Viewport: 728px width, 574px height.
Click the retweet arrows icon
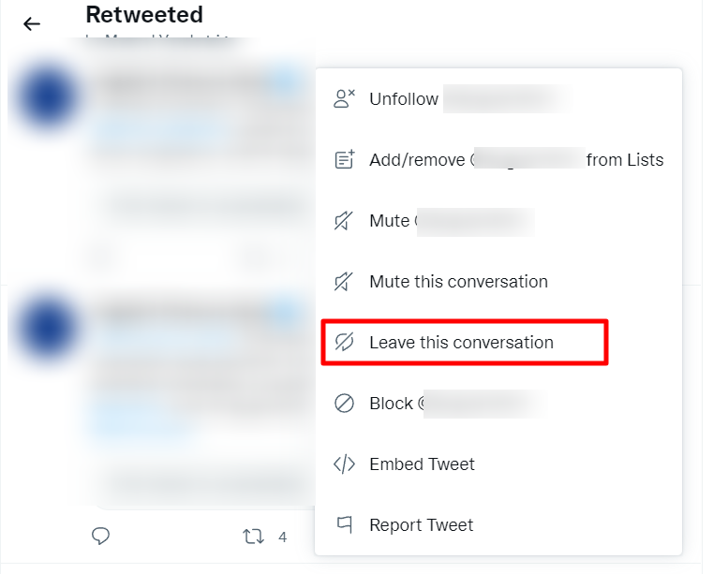point(253,537)
